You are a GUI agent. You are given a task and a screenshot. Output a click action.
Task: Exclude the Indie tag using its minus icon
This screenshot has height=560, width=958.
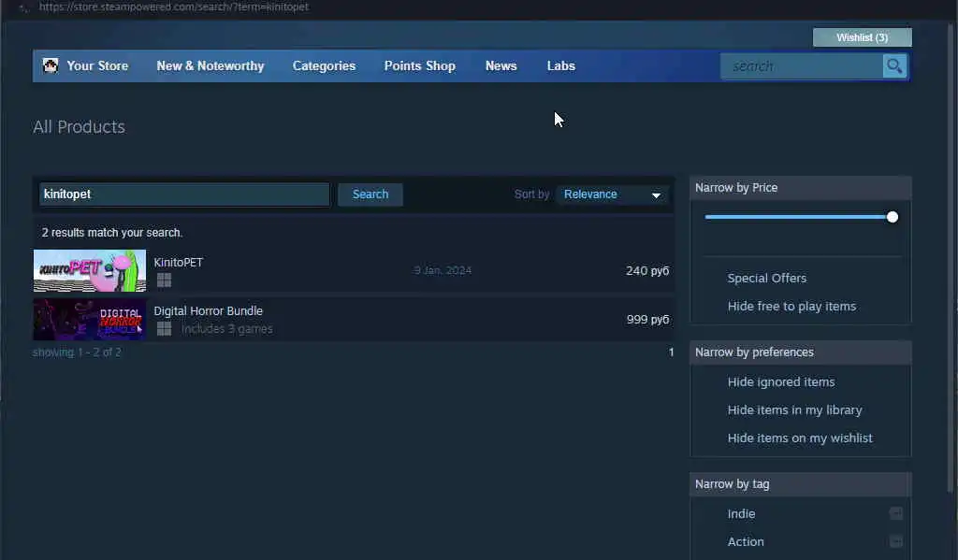[x=895, y=513]
